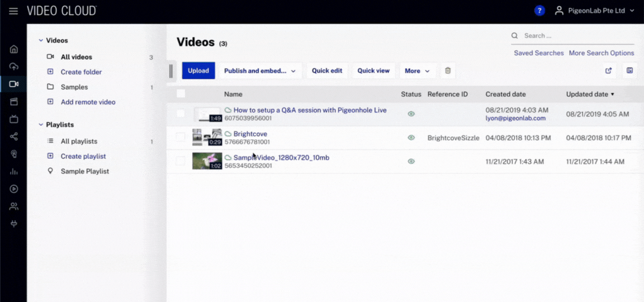Screen dimensions: 644x302
Task: Open More Search Options link
Action: coord(602,53)
